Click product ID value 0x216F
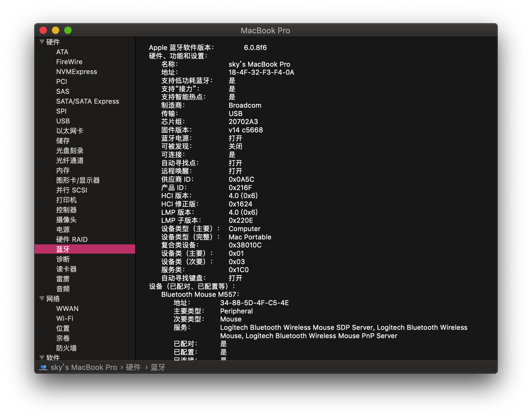This screenshot has height=419, width=532. click(240, 188)
